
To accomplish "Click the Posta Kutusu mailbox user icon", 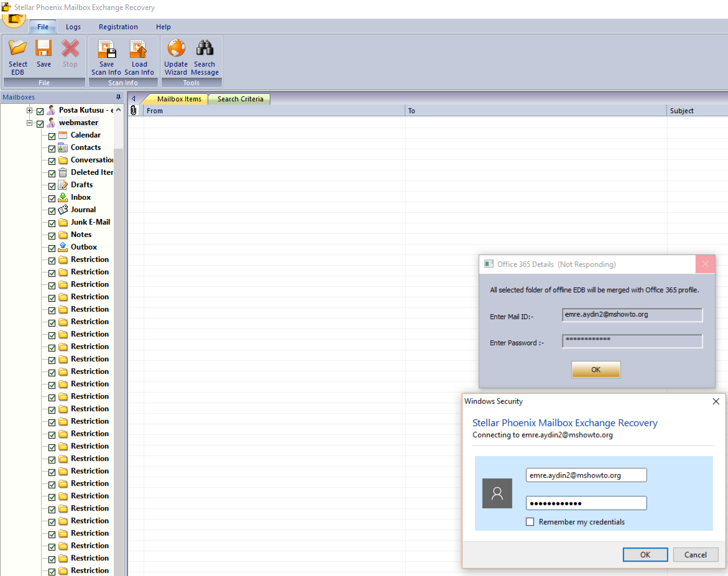I will (51, 110).
